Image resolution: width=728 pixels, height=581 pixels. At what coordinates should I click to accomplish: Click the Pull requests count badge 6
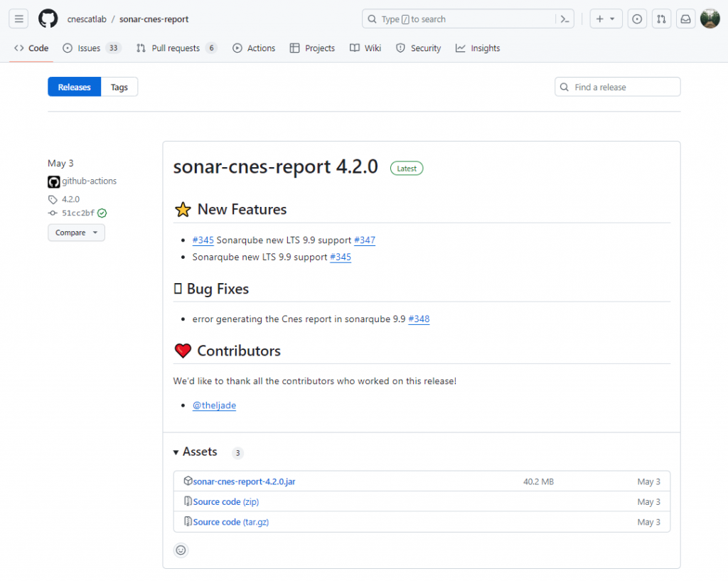click(x=211, y=48)
